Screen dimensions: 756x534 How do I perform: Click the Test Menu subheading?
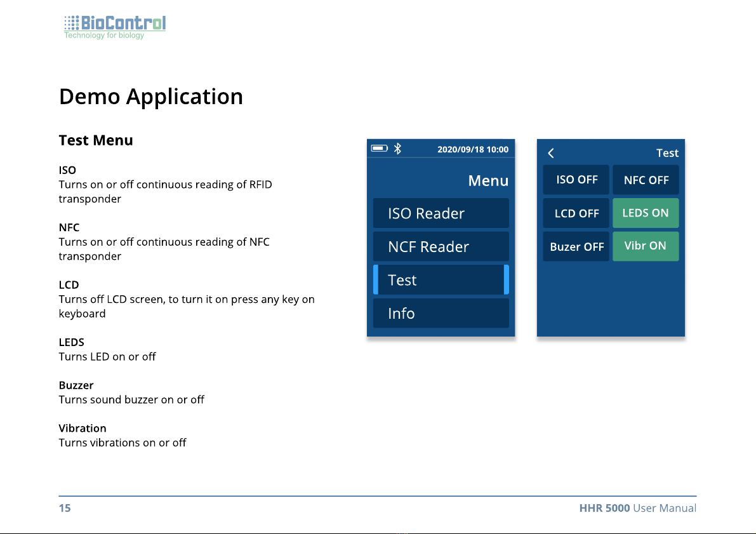click(96, 140)
